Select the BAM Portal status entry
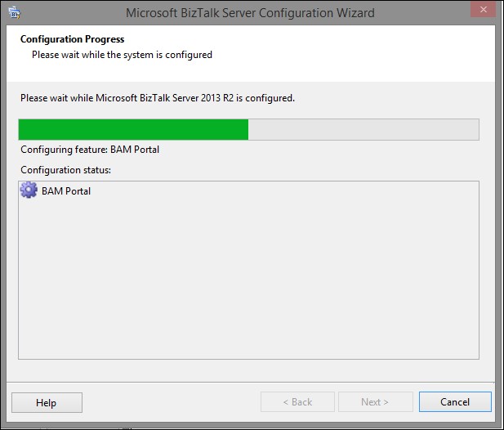The image size is (504, 430). pos(56,190)
